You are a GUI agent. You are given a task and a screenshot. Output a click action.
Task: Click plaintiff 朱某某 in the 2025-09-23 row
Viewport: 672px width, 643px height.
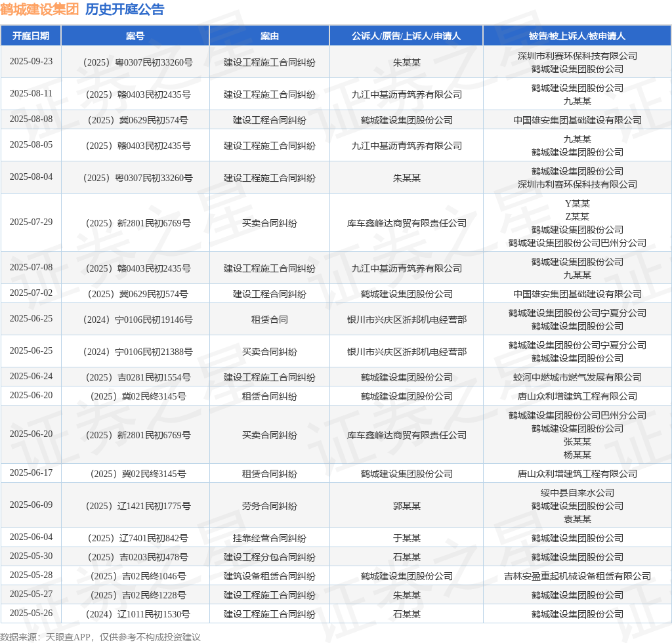(x=407, y=62)
